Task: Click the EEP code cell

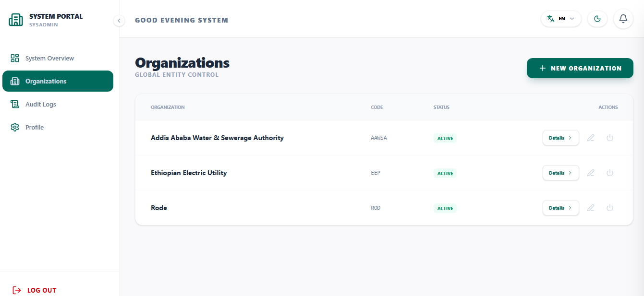Action: tap(376, 173)
